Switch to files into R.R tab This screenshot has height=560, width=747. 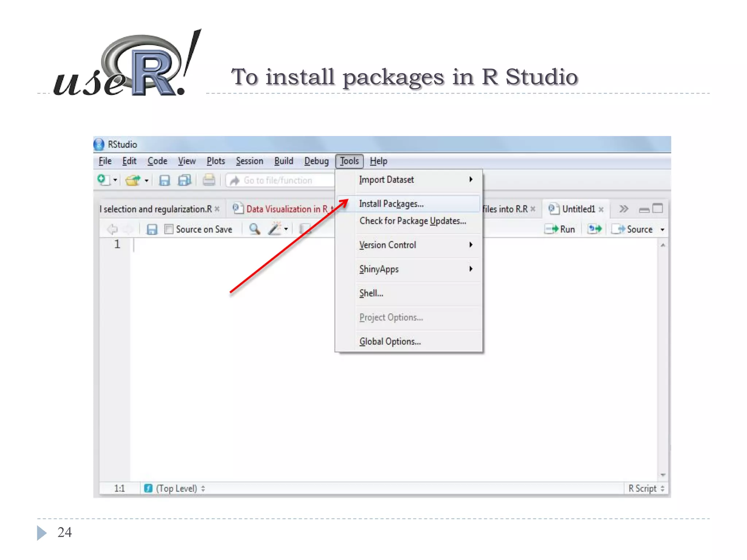tap(505, 209)
